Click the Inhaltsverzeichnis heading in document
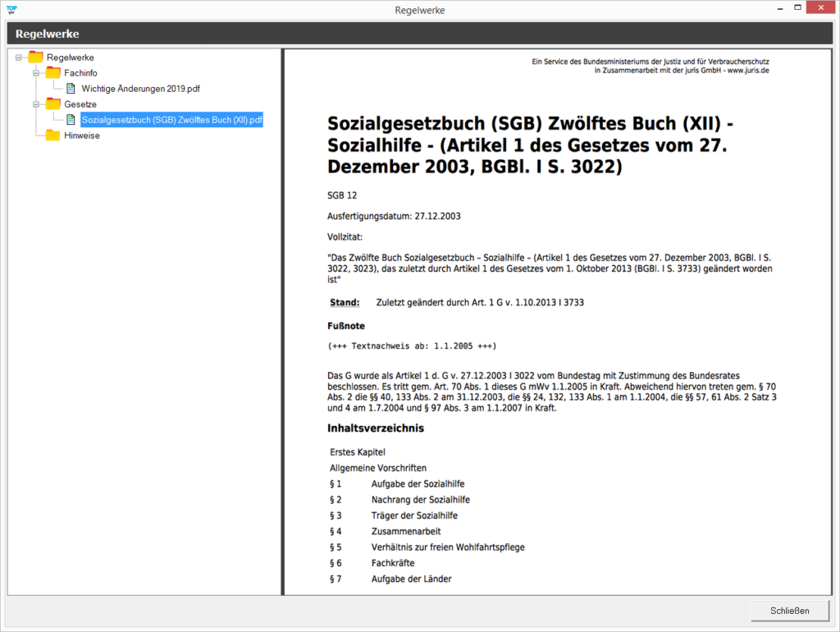Screen dimensions: 840x632 [x=376, y=428]
